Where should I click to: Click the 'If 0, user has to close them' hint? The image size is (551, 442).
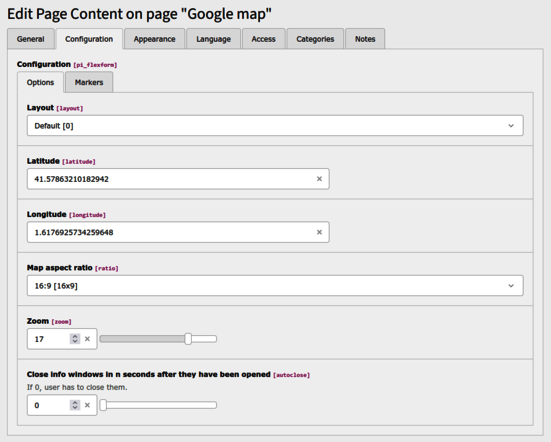point(77,387)
